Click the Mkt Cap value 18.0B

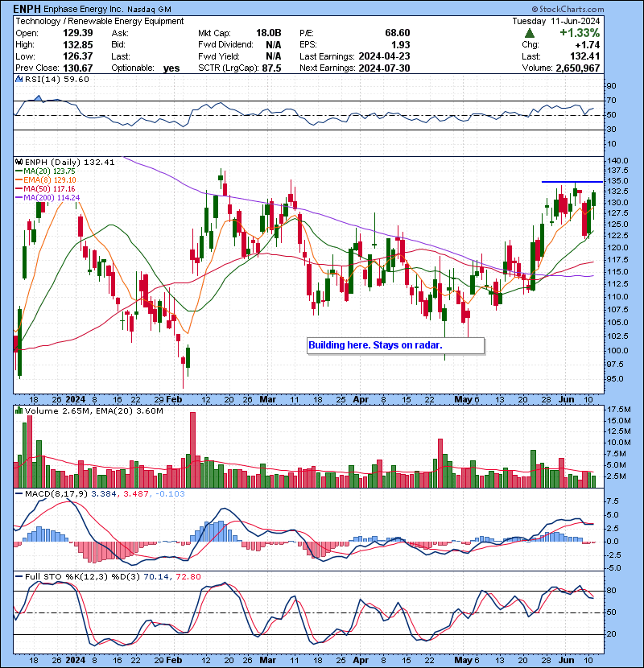coord(269,33)
